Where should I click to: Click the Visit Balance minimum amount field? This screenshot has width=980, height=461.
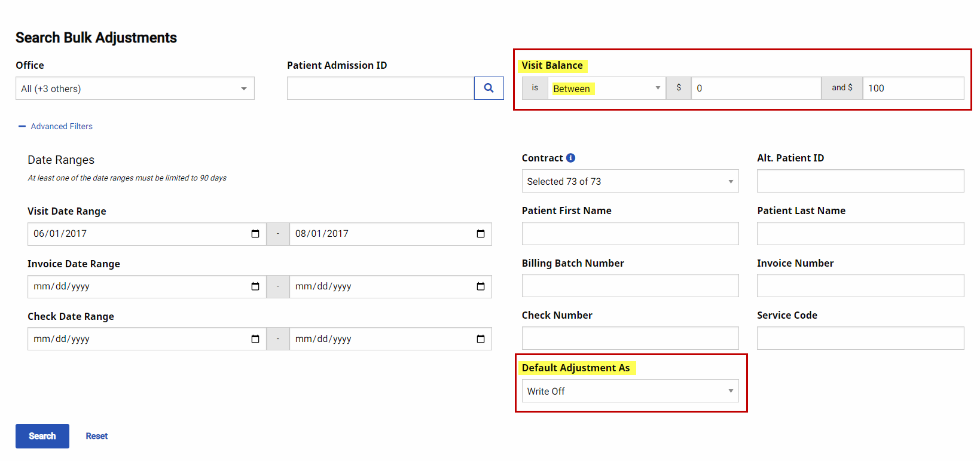756,88
